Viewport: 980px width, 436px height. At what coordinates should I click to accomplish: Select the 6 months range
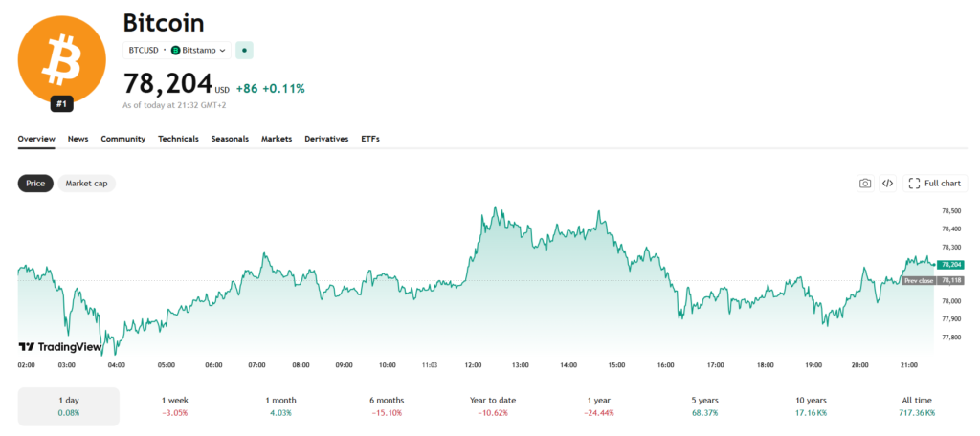[x=387, y=406]
